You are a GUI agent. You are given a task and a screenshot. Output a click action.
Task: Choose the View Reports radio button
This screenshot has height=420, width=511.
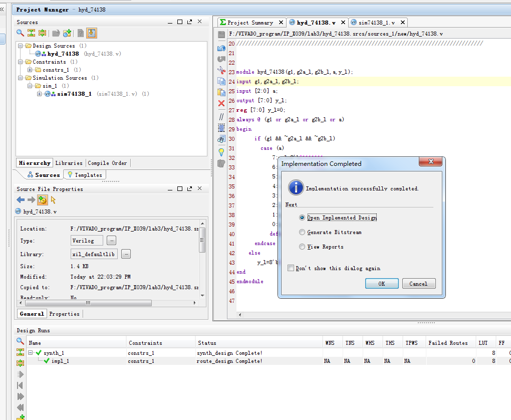pos(302,247)
